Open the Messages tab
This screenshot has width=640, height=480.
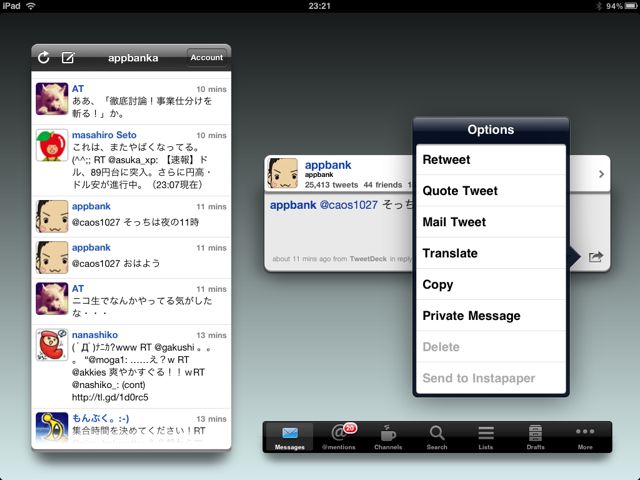tap(289, 437)
